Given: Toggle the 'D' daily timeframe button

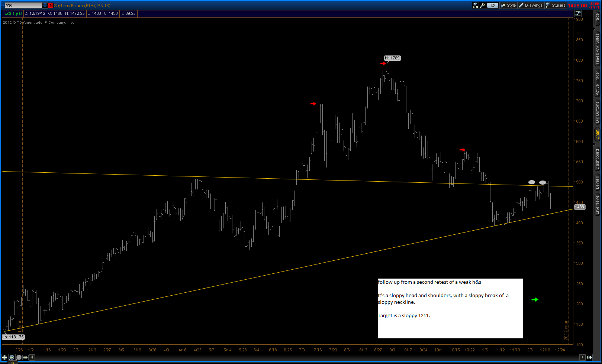Looking at the screenshot, I should point(492,5).
